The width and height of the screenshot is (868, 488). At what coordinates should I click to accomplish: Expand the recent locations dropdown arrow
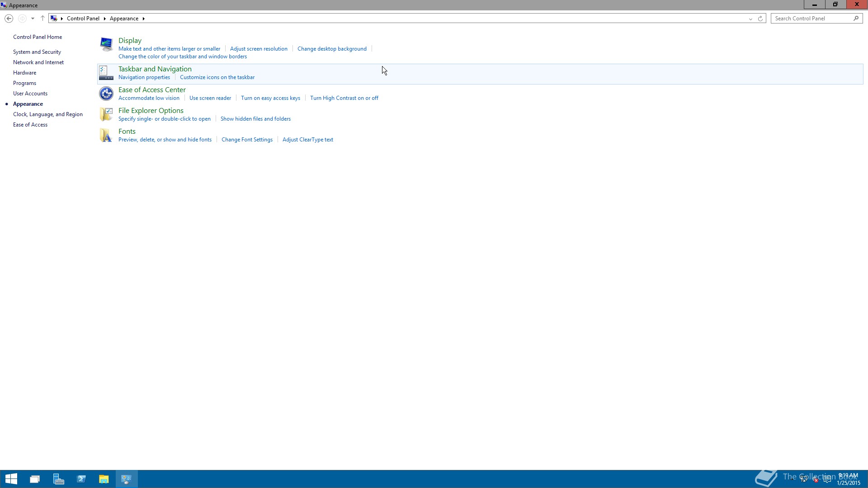click(33, 19)
